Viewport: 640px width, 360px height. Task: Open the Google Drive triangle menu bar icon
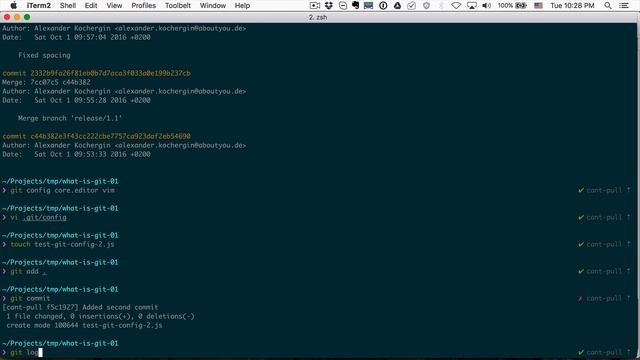point(397,6)
